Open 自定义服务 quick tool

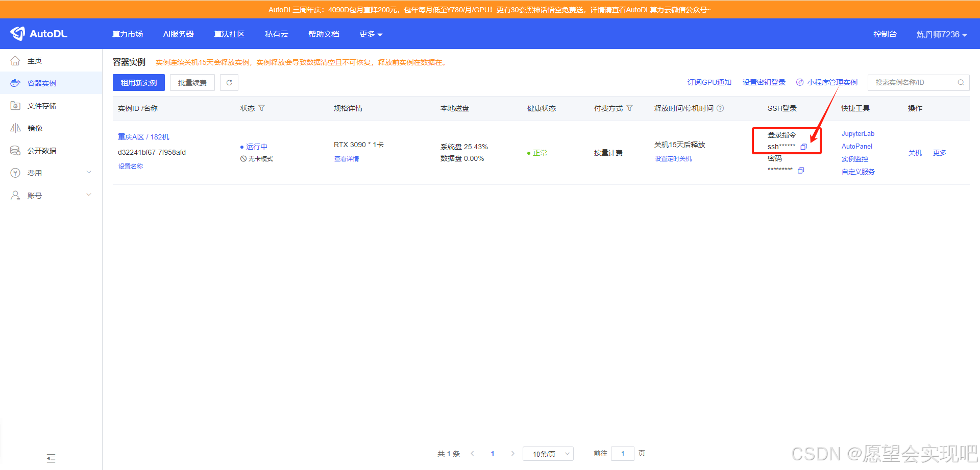(x=858, y=172)
